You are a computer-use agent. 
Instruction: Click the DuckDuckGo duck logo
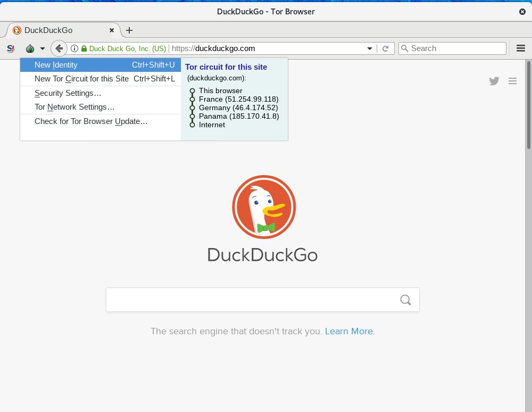point(264,207)
